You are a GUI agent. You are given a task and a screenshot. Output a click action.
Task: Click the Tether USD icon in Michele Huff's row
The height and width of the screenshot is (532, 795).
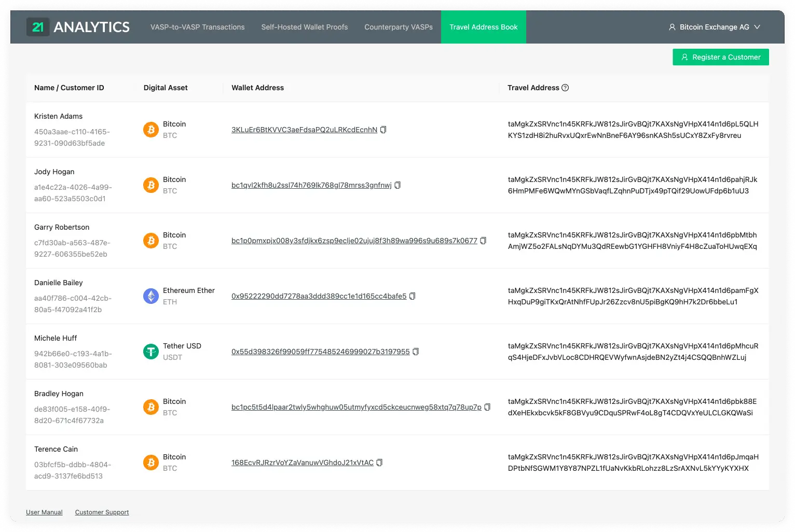[x=150, y=352]
